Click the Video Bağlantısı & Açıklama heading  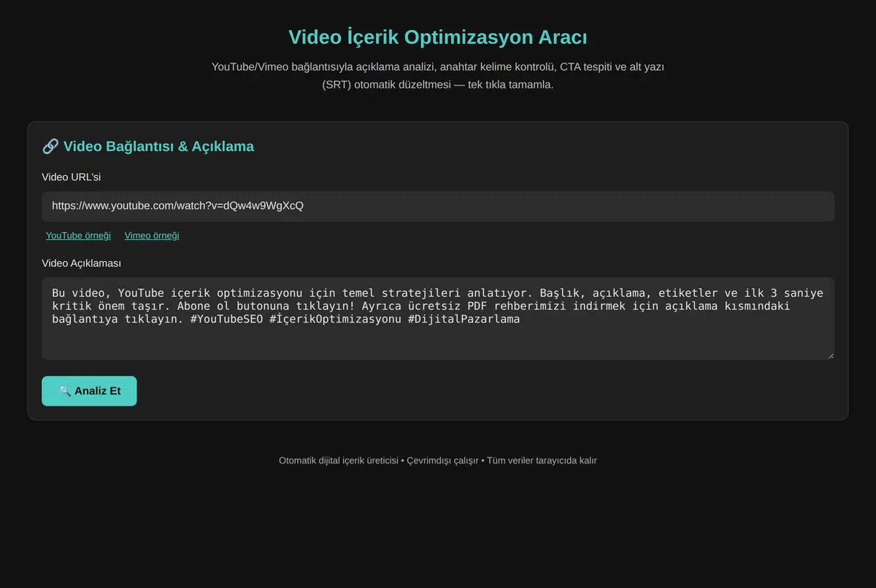(148, 147)
